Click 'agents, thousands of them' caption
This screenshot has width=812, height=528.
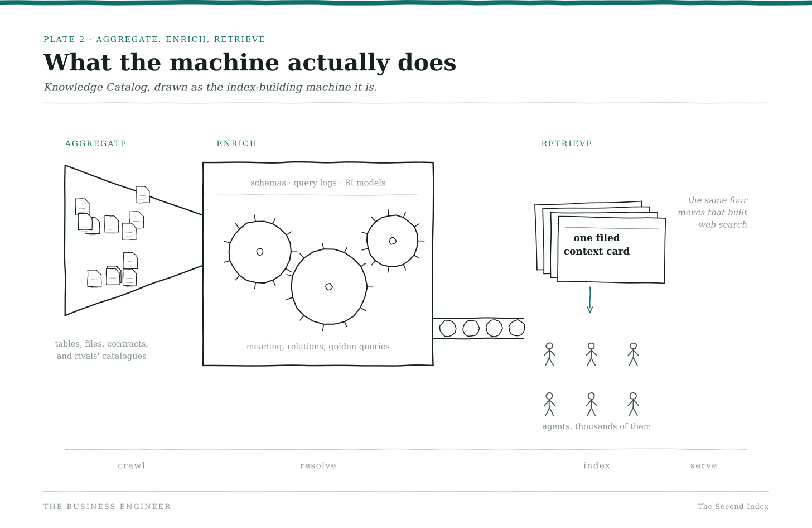point(597,426)
